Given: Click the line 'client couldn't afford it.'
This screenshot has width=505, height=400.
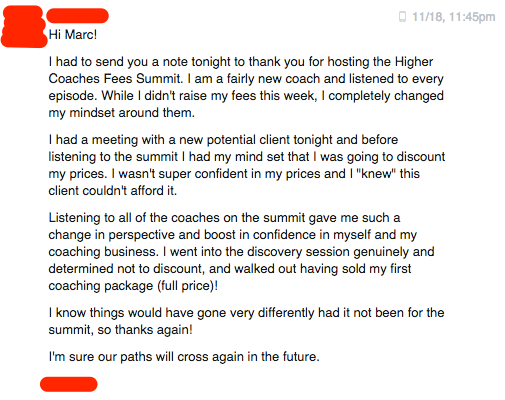Looking at the screenshot, I should tap(112, 191).
